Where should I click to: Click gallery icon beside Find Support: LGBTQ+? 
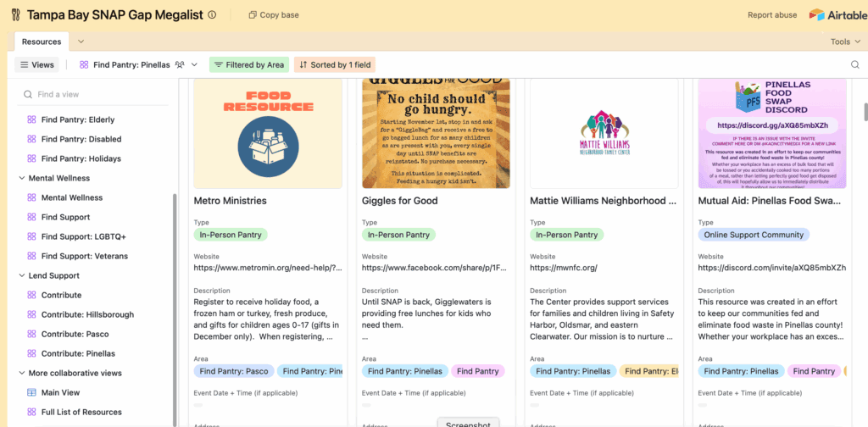(x=31, y=236)
